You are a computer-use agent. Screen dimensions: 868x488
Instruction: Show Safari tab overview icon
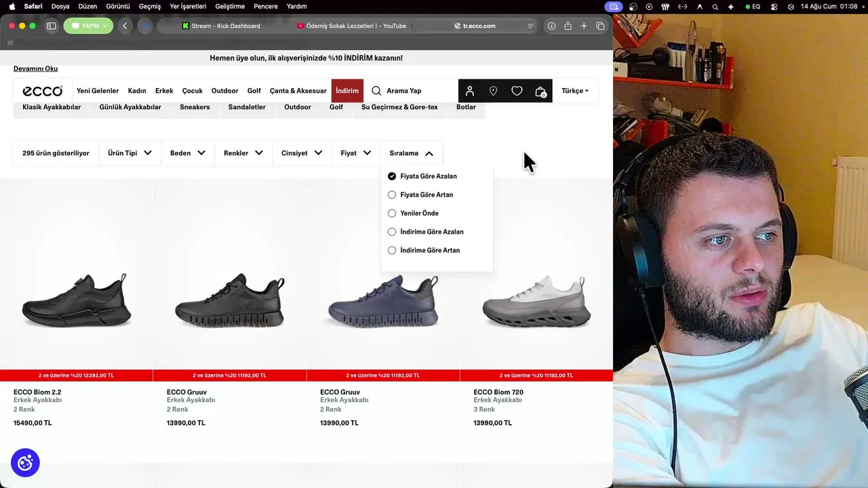click(x=600, y=26)
